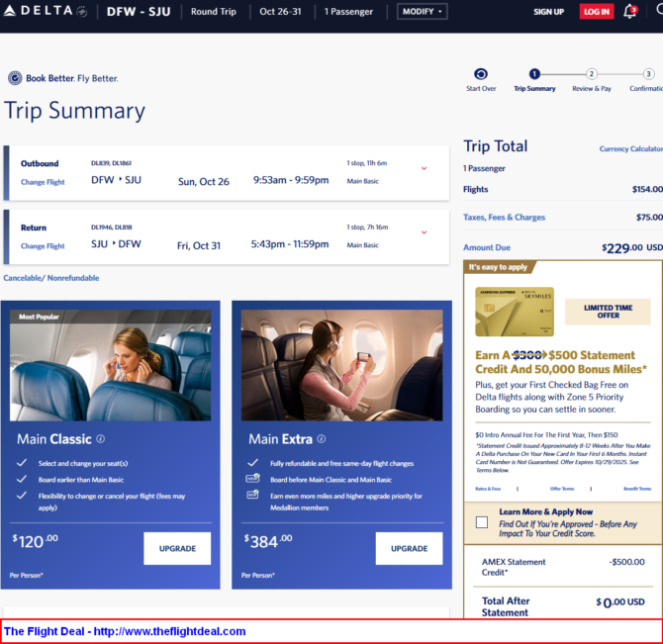Click the SIGN UP link
Viewport: 663px width, 644px height.
(548, 12)
